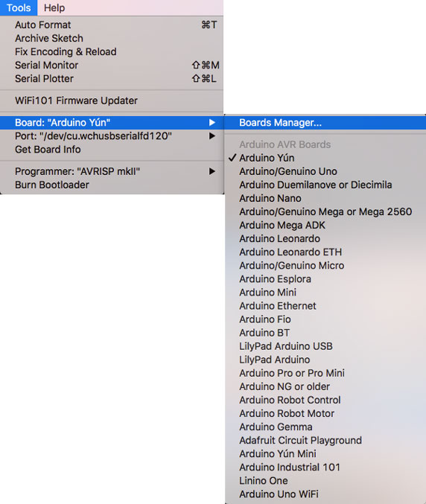
Task: Select Arduino Leonardo ETH
Action: point(325,252)
